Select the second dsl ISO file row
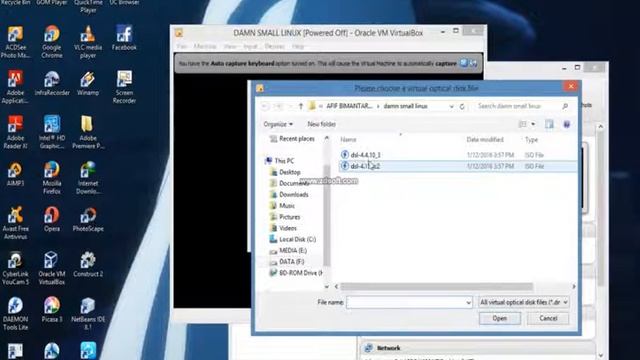The height and width of the screenshot is (360, 640). [457, 167]
